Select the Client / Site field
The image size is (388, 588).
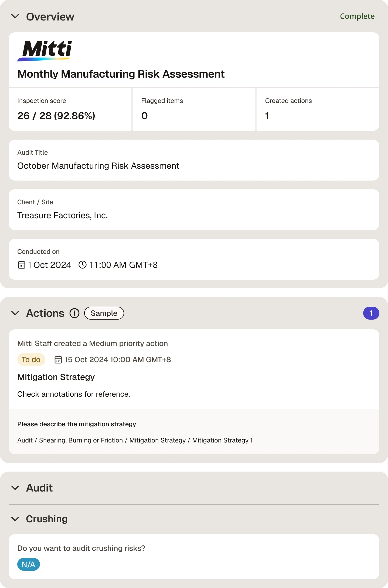coord(194,210)
